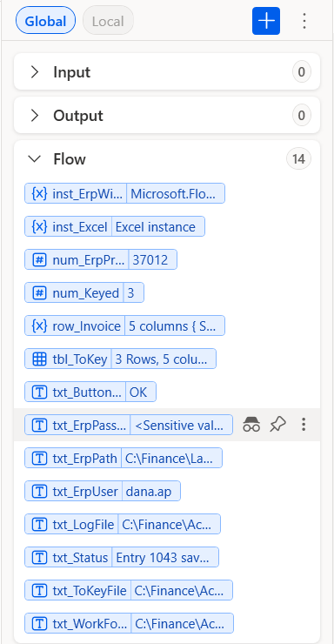Click the 3 Rows, 5 colu value
The image size is (334, 644).
coord(164,359)
